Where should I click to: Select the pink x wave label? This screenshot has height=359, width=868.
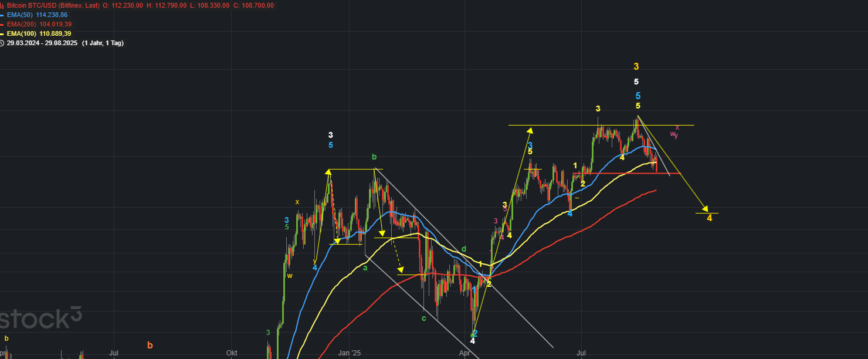click(x=677, y=127)
